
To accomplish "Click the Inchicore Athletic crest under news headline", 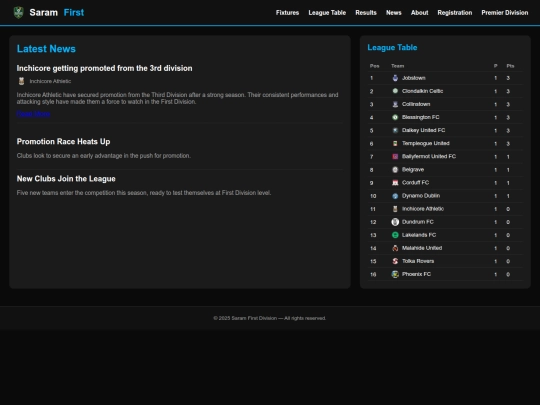I will pyautogui.click(x=21, y=81).
